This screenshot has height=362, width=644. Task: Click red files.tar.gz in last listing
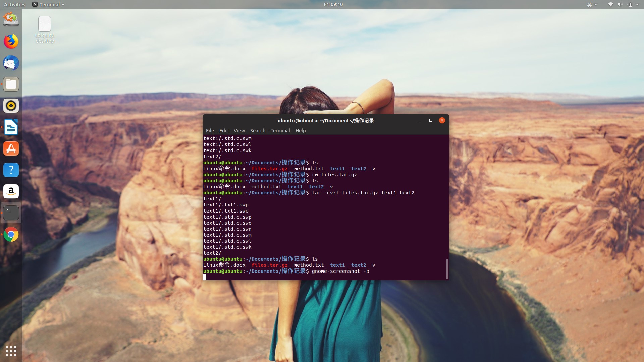(270, 265)
